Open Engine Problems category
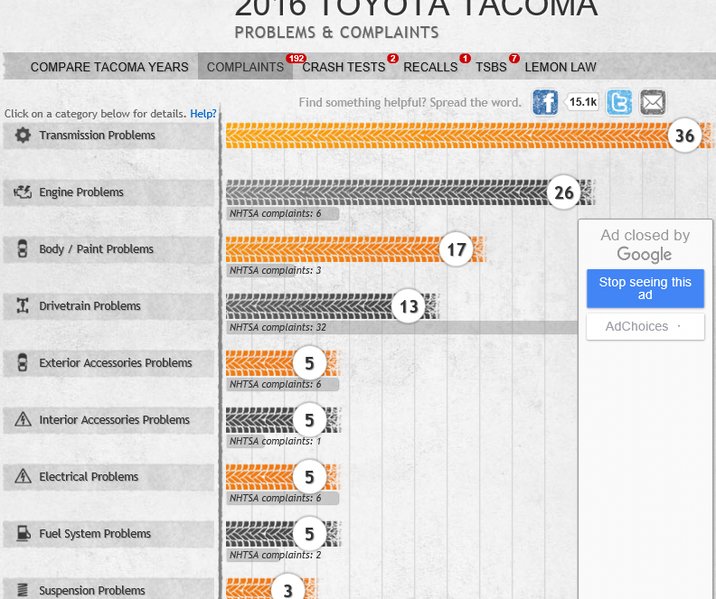The width and height of the screenshot is (716, 599). click(x=108, y=192)
